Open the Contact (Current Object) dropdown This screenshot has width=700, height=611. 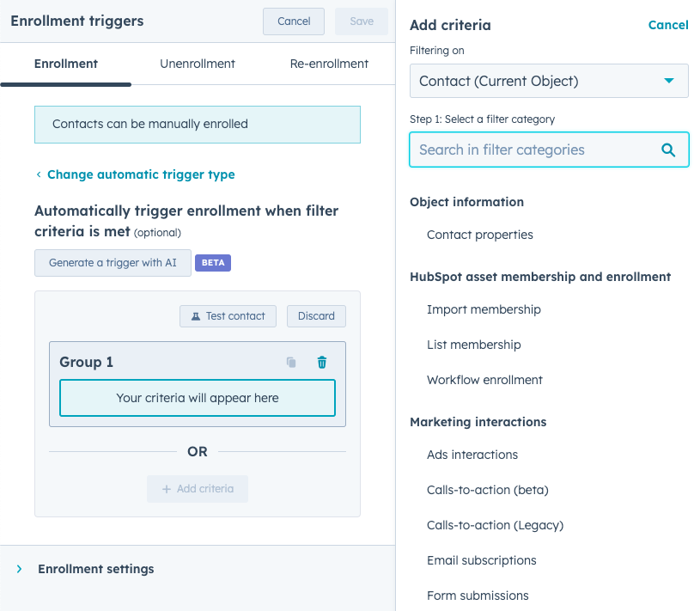click(548, 80)
